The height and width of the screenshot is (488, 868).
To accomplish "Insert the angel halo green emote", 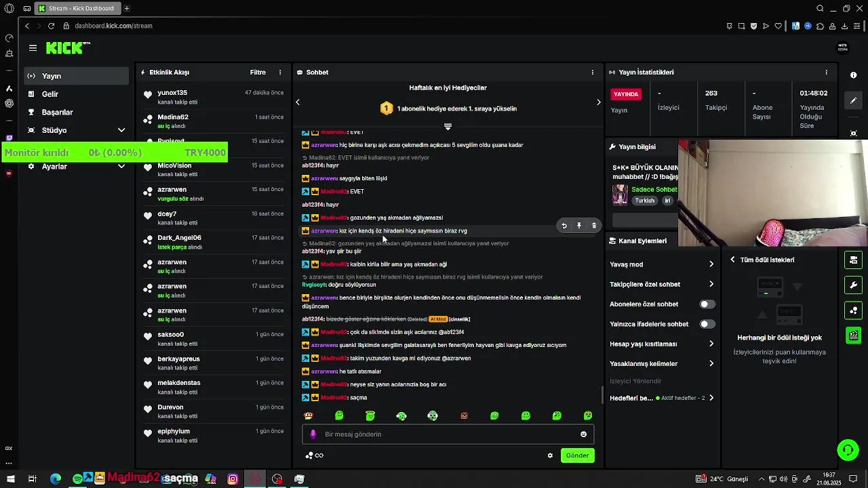I will point(370,415).
